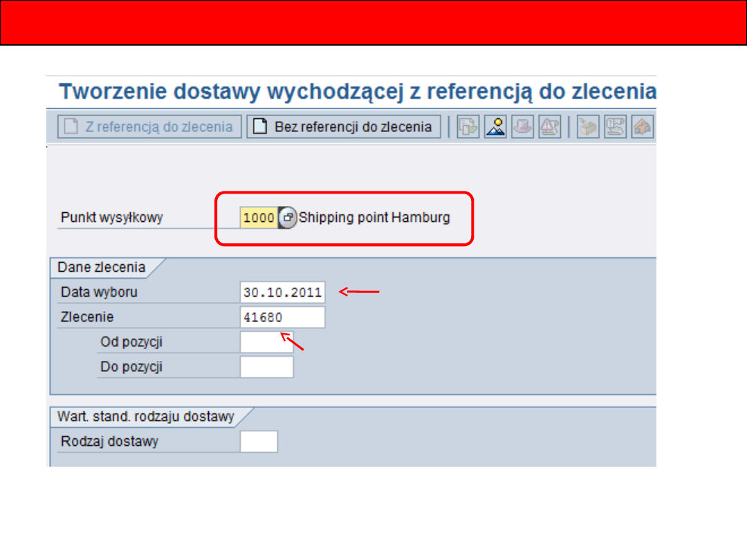Click the document flow icon in toolbar
Viewport: 747px width, 560px height.
[x=468, y=127]
